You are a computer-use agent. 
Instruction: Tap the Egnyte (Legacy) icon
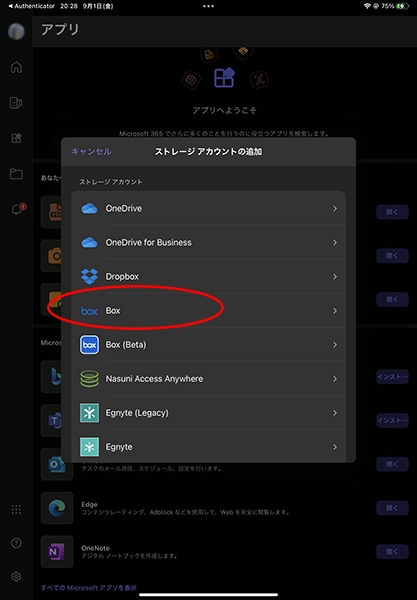(x=89, y=413)
